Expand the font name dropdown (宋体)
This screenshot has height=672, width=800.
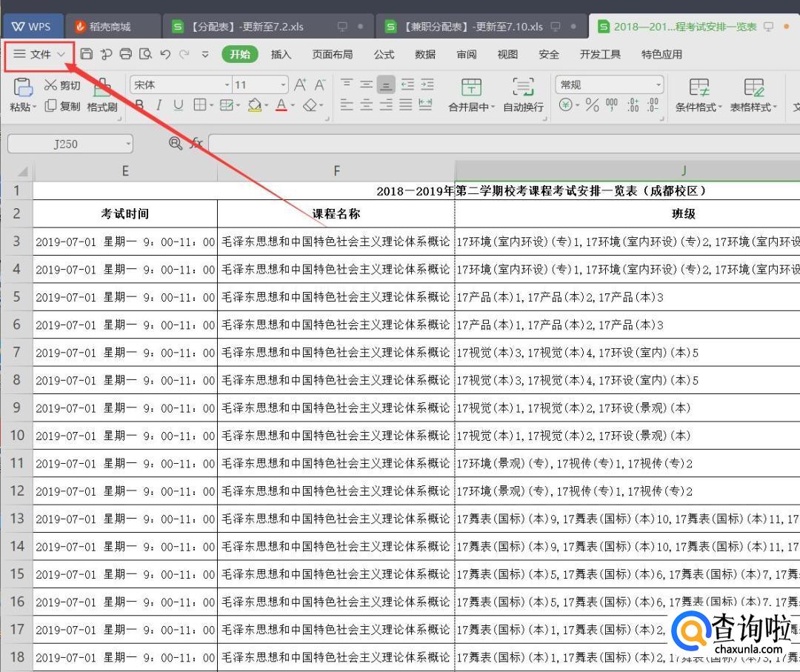(x=227, y=85)
